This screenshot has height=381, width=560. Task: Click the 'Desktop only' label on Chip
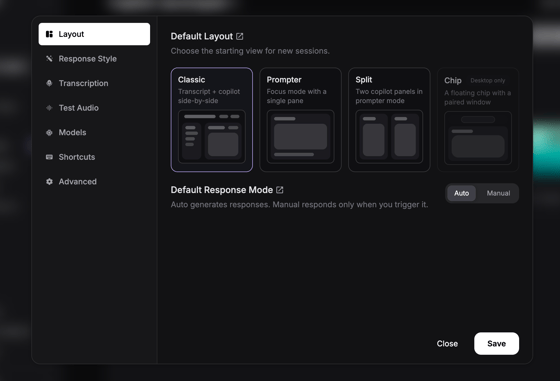click(x=488, y=81)
